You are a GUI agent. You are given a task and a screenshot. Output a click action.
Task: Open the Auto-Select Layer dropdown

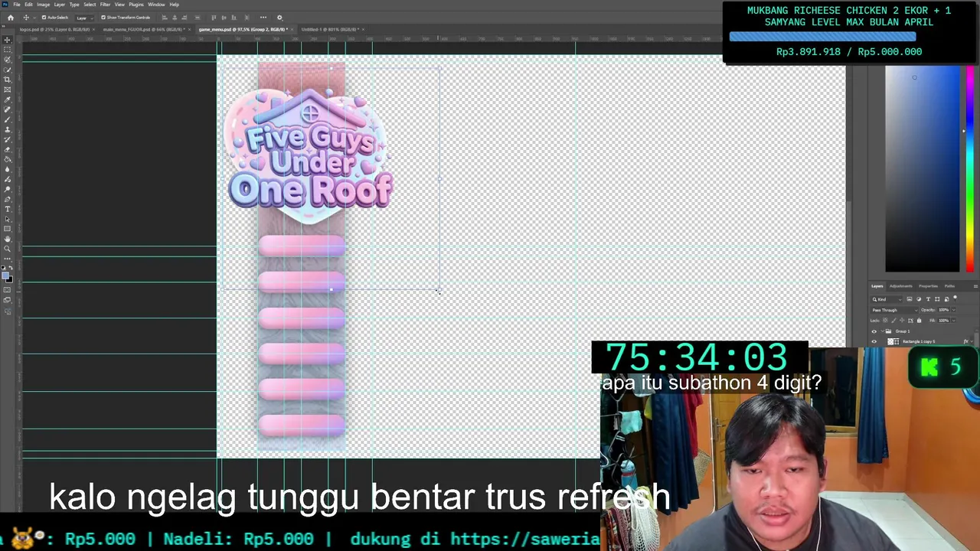(x=85, y=18)
